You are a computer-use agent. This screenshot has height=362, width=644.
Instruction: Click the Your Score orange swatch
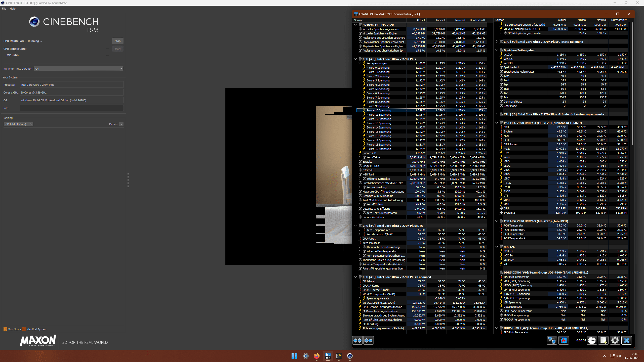pos(5,329)
